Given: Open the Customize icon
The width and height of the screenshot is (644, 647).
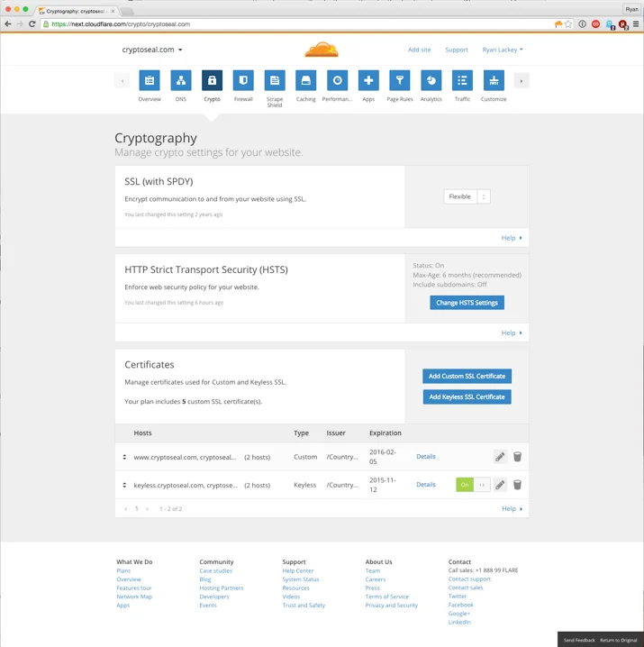Looking at the screenshot, I should [x=494, y=80].
